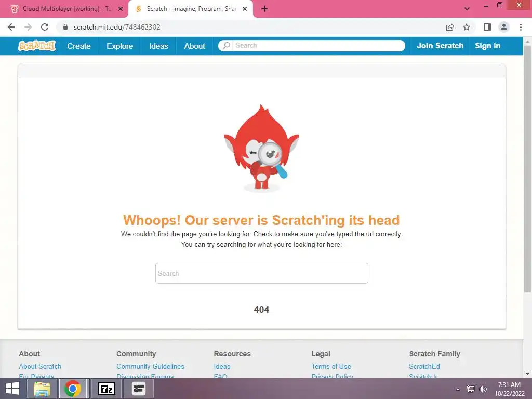Click the magnifier icon in the Scratch search bar

coord(227,46)
